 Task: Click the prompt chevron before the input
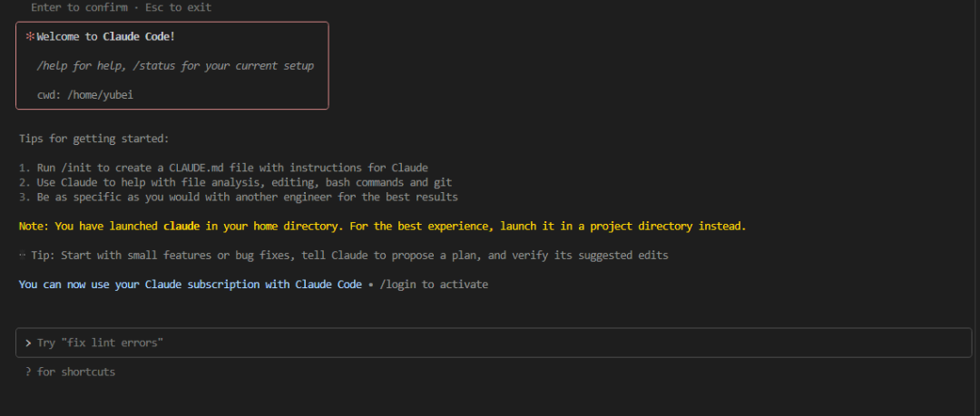(x=28, y=343)
